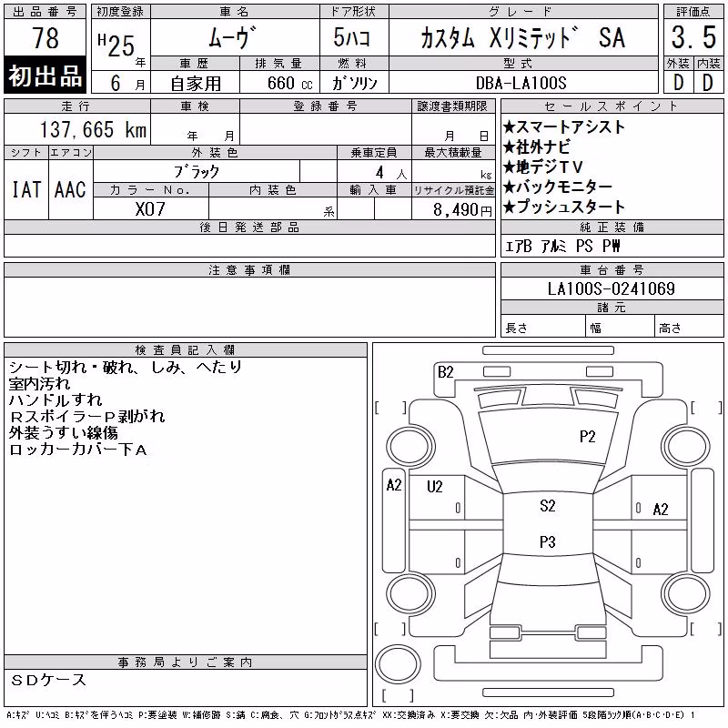Select the "輸入車" label
Screen dimensions: 728x728
click(x=373, y=190)
